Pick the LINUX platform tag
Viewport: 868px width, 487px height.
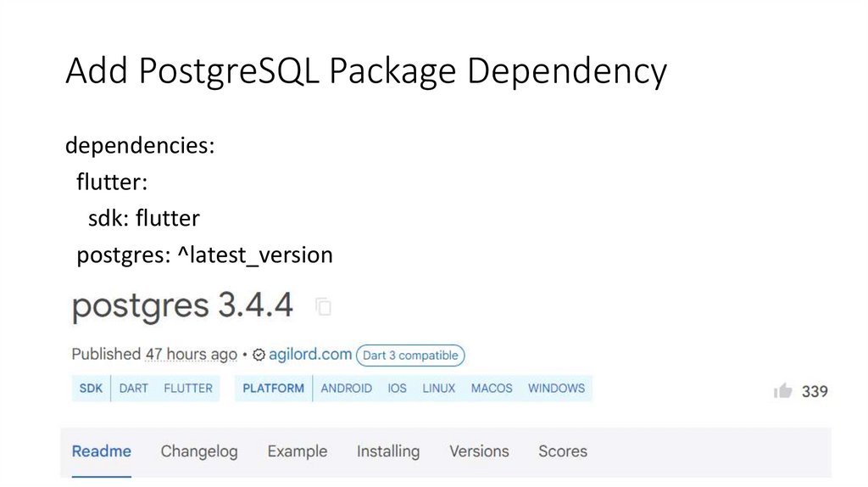click(x=439, y=389)
